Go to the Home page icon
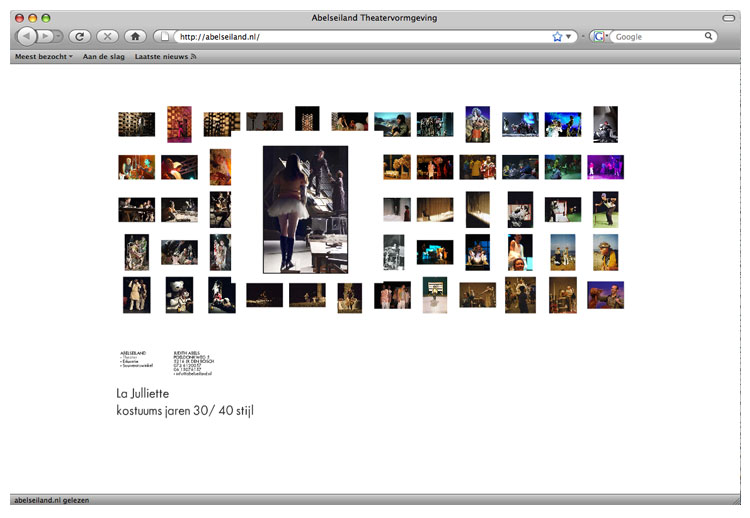This screenshot has height=518, width=750. [x=135, y=36]
